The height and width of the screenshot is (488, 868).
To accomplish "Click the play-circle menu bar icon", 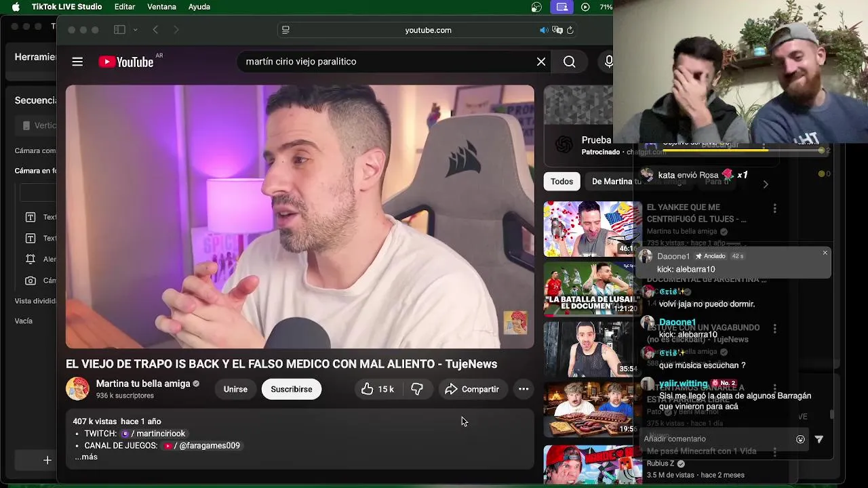I will tap(585, 7).
